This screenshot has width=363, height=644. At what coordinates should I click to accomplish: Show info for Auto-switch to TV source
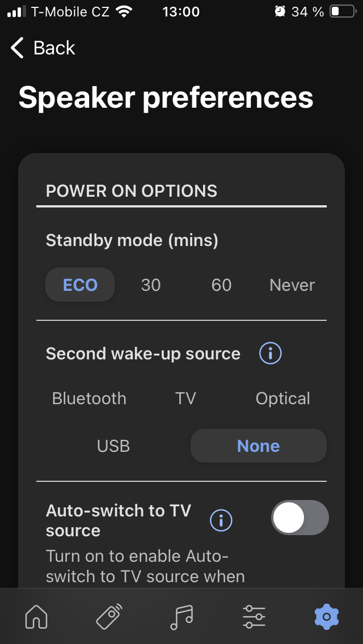[x=221, y=520]
